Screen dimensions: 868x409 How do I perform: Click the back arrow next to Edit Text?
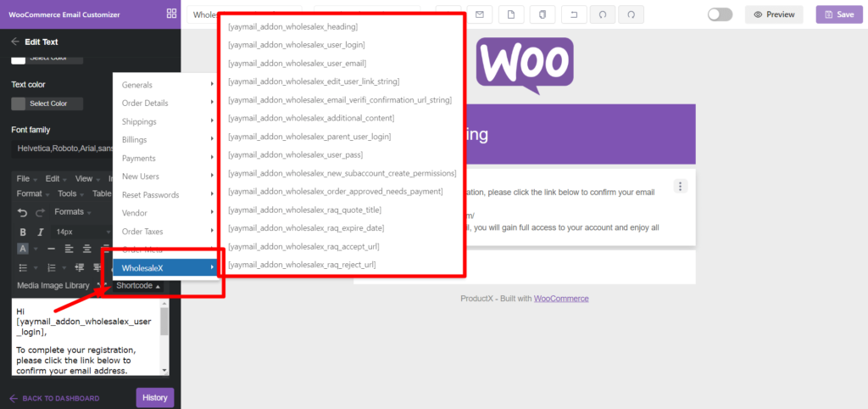[15, 42]
